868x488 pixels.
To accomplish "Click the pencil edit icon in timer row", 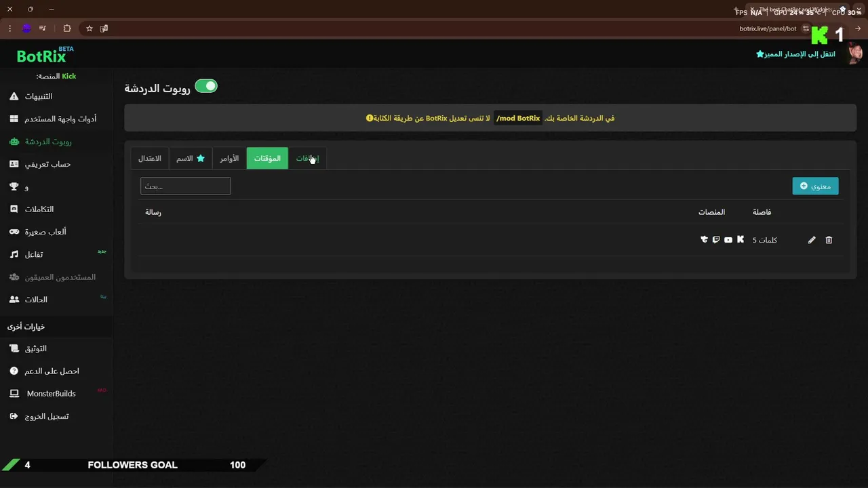I will (x=812, y=240).
